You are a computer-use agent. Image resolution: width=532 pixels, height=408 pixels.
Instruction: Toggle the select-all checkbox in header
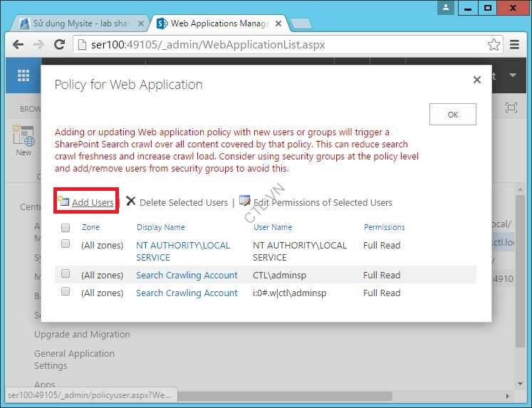(66, 228)
